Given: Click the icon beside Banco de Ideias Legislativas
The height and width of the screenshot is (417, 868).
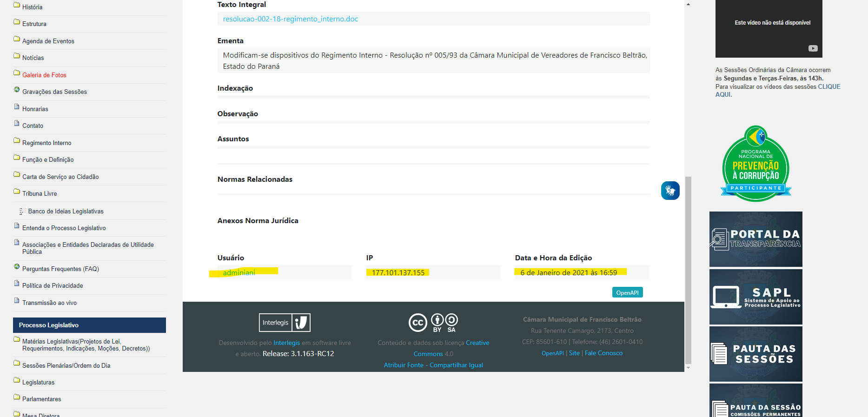Looking at the screenshot, I should (x=22, y=211).
